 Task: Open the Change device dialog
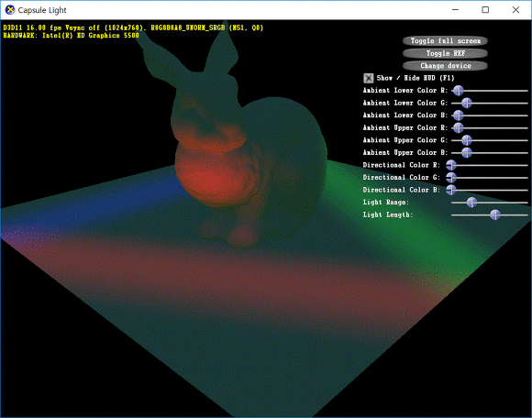click(445, 65)
